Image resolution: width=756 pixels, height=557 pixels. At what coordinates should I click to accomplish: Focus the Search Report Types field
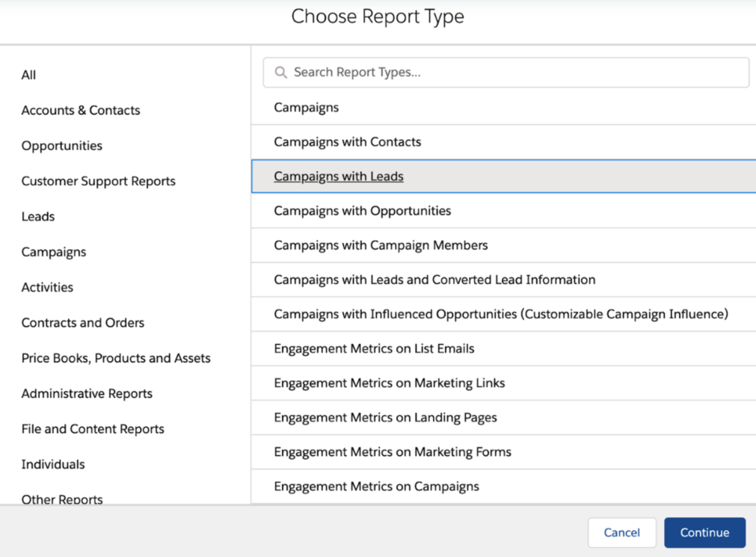tap(505, 73)
